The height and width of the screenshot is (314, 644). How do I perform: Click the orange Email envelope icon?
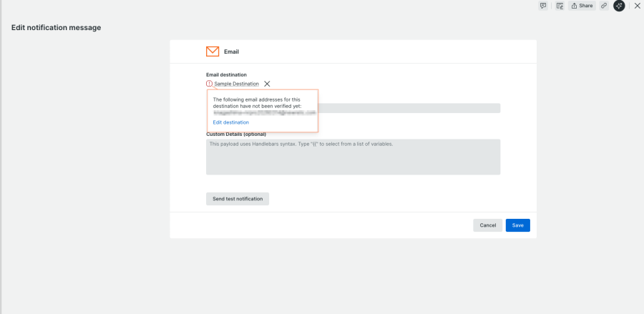click(213, 51)
